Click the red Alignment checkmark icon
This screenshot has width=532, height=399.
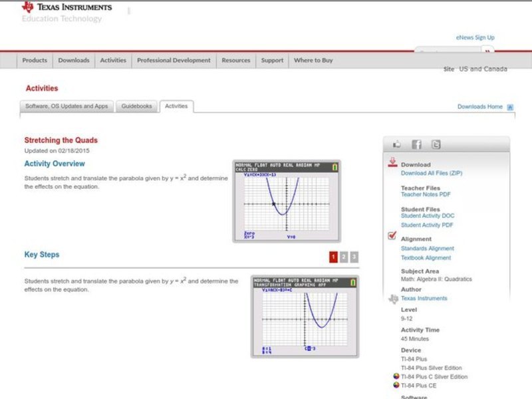(392, 236)
